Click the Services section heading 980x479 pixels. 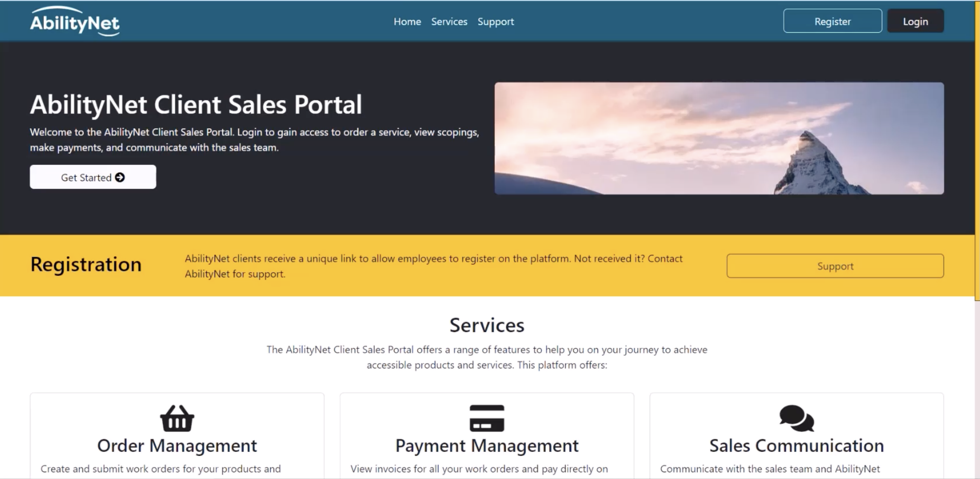[x=487, y=325]
